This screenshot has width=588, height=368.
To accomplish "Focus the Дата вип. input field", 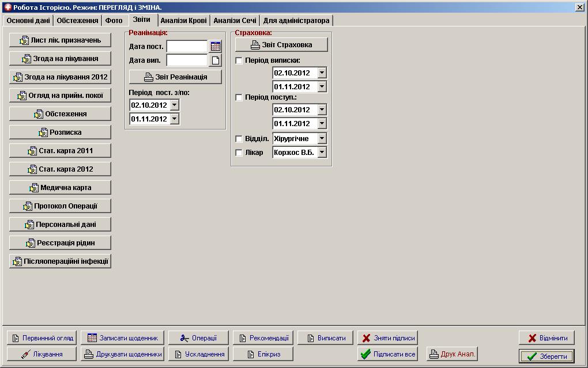I will coord(187,60).
